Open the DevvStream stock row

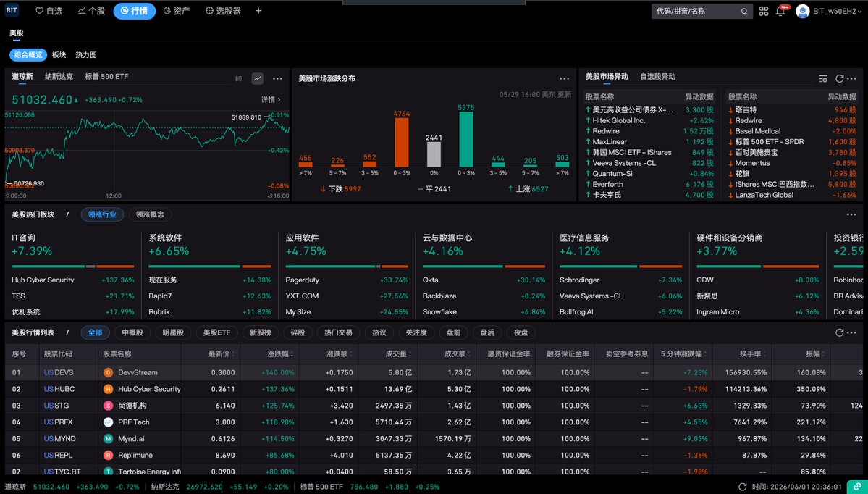[x=434, y=373]
